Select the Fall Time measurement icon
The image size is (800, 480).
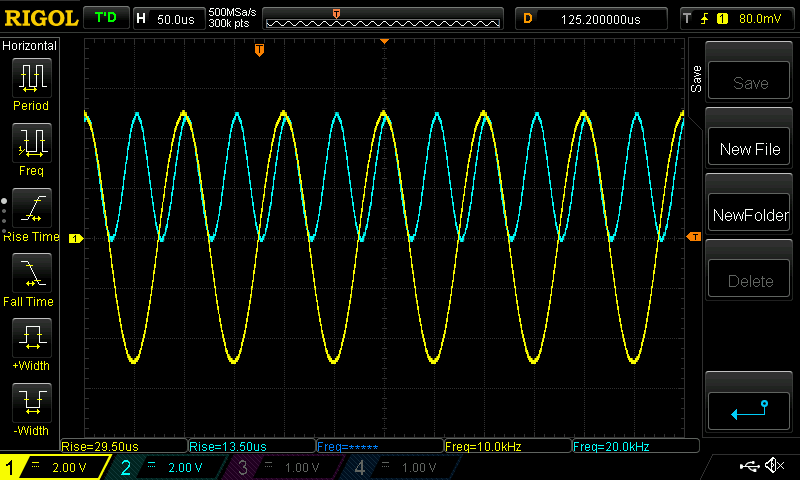click(30, 272)
